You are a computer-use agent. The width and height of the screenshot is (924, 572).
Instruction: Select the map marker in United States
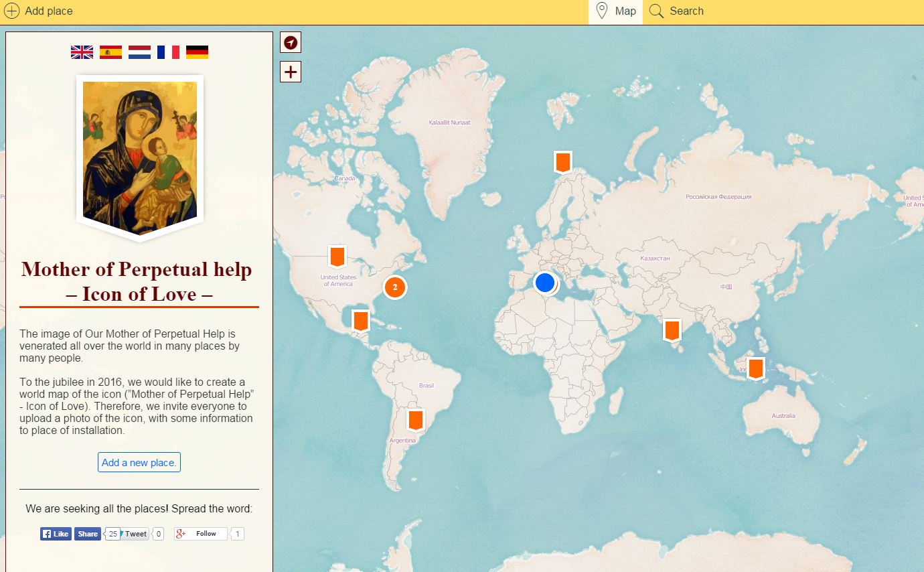pyautogui.click(x=337, y=257)
